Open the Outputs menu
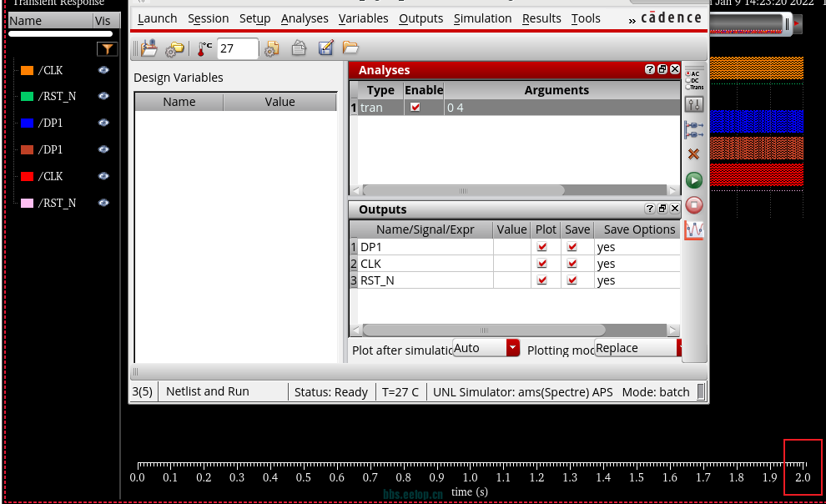This screenshot has width=826, height=504. 421,18
